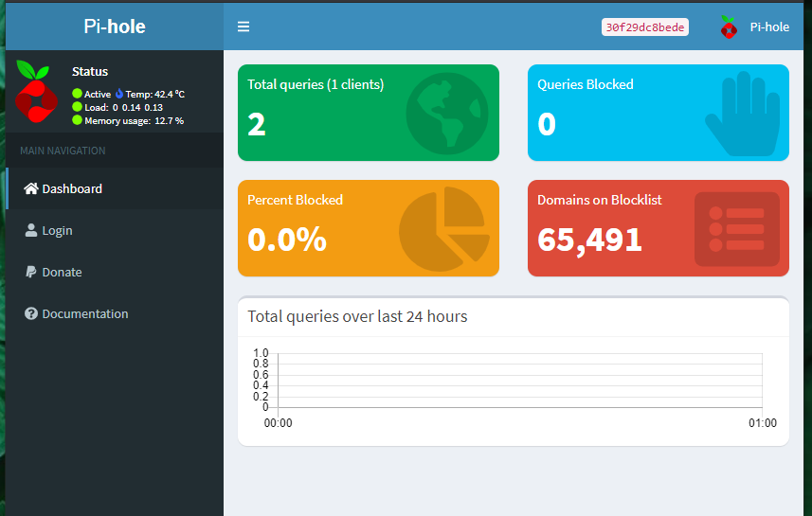
Task: Open the Percent Blocked card
Action: click(x=369, y=228)
